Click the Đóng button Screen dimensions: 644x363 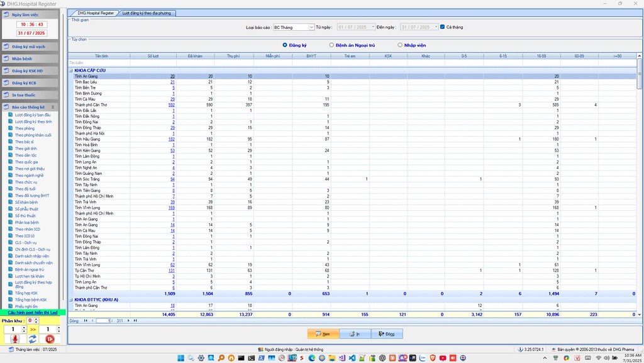387,334
